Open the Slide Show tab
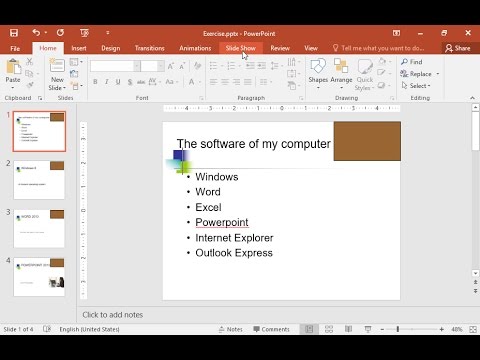 241,48
